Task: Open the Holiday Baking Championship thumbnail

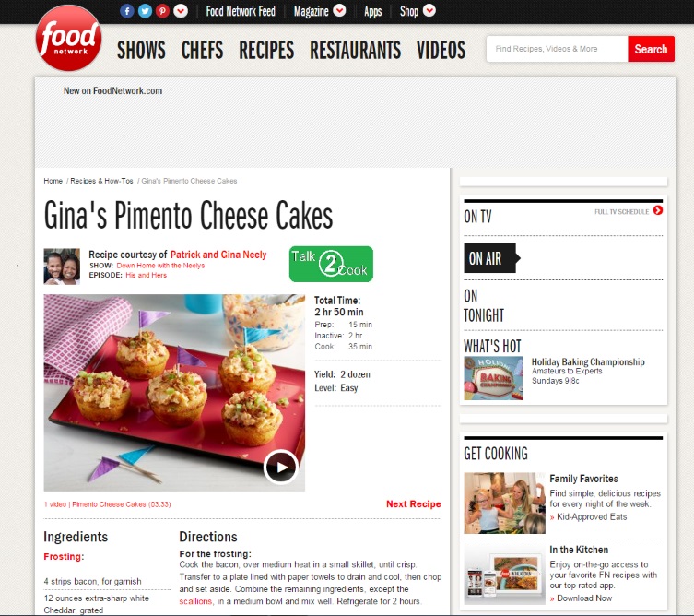Action: click(493, 378)
